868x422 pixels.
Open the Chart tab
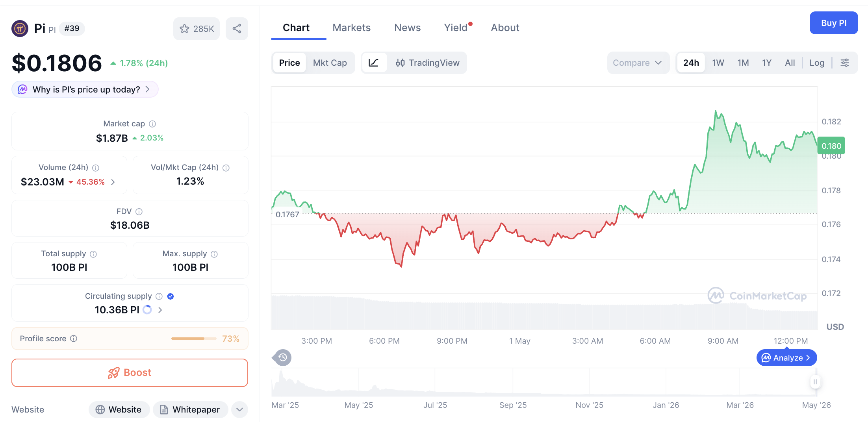296,28
